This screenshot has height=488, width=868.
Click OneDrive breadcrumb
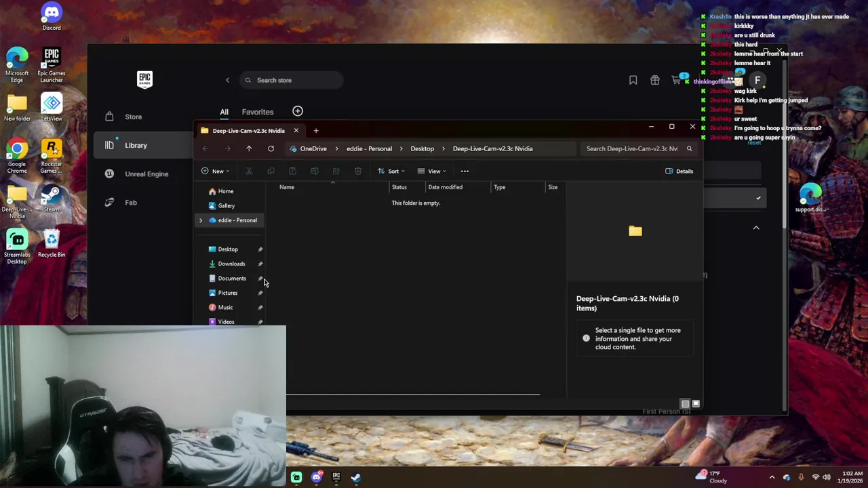pyautogui.click(x=313, y=148)
